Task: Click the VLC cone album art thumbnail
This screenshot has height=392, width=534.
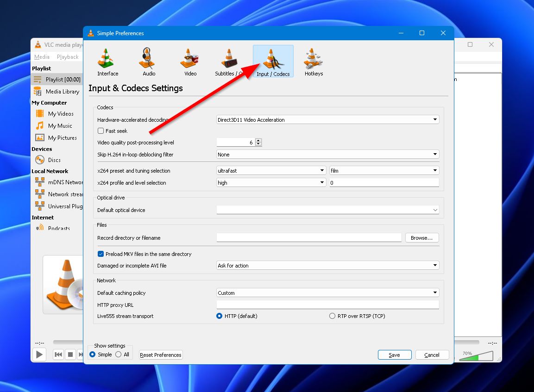Action: [63, 285]
